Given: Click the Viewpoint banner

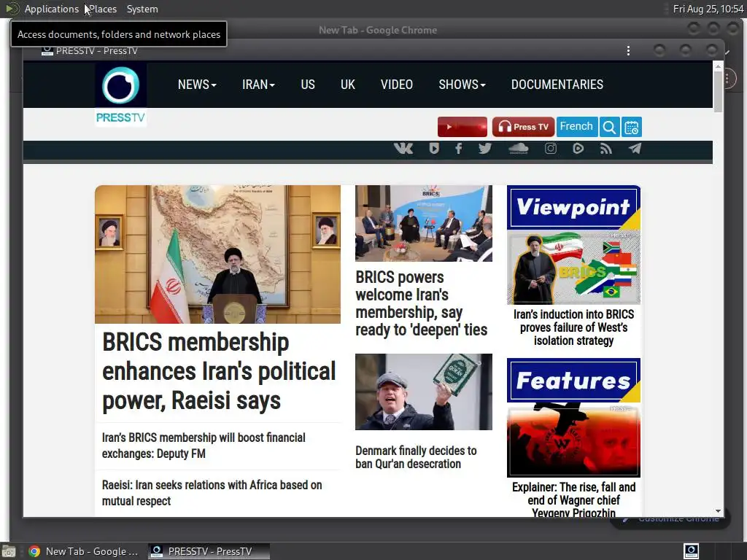Looking at the screenshot, I should click(x=573, y=208).
